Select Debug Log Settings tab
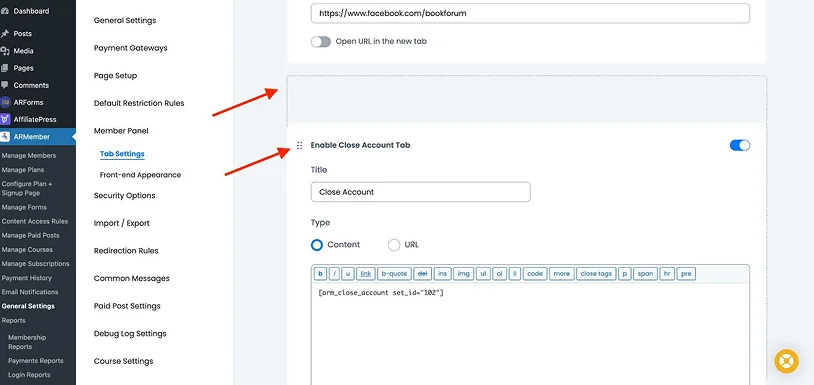Image resolution: width=814 pixels, height=385 pixels. coord(130,333)
